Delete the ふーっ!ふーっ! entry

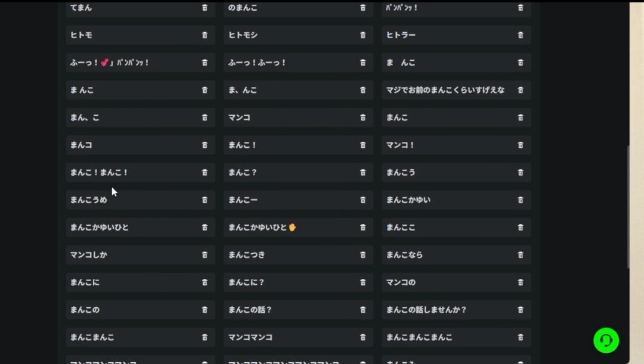363,63
